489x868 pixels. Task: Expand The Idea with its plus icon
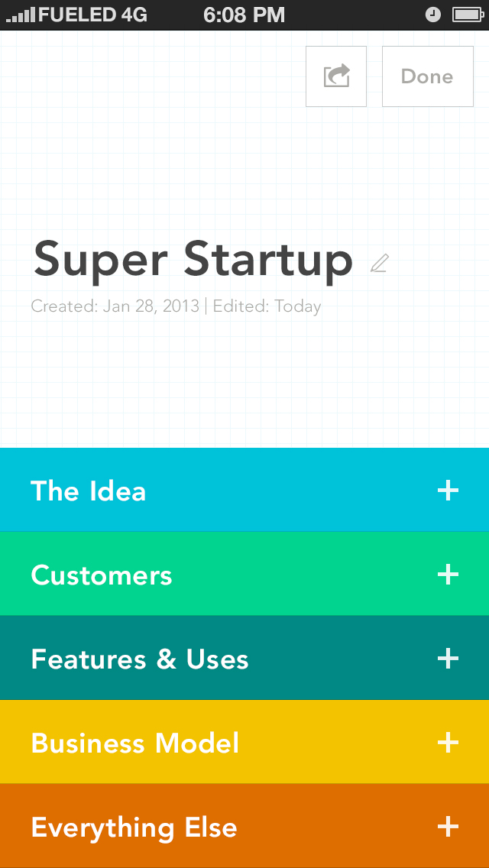coord(448,491)
